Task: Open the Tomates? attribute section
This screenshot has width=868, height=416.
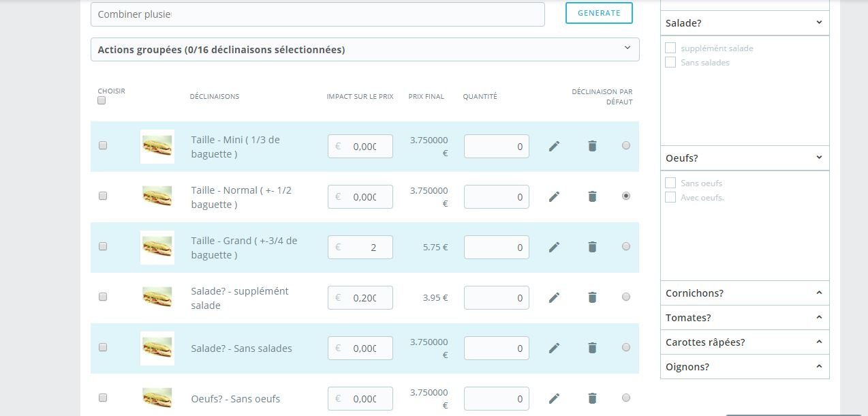Action: (x=745, y=317)
